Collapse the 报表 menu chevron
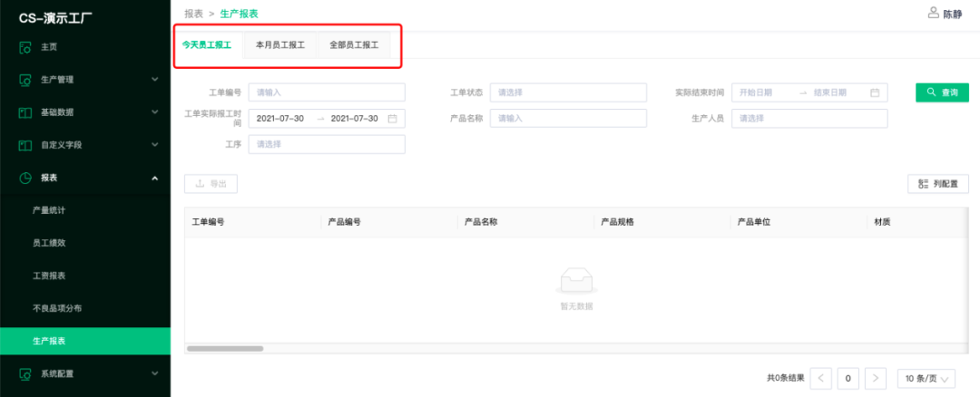Viewport: 980px width, 397px height. (154, 179)
